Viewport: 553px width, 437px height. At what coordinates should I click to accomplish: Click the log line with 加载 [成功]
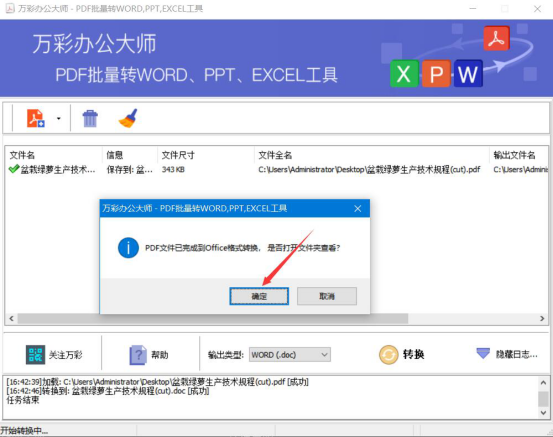tap(158, 382)
